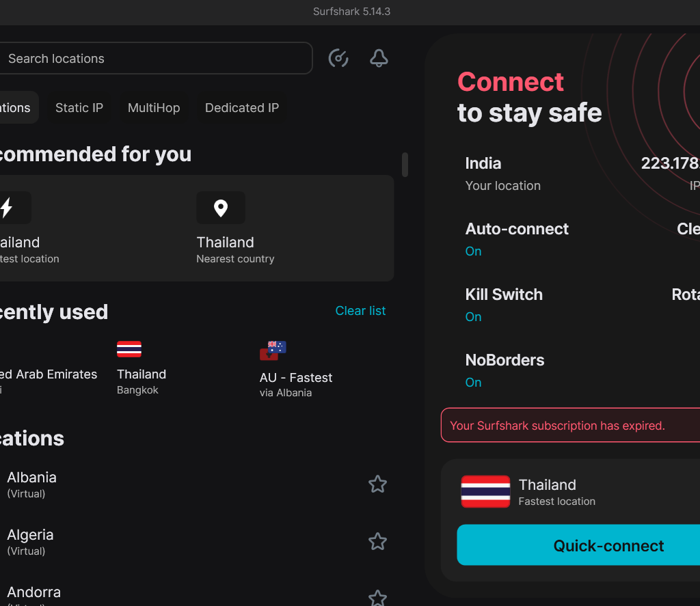Viewport: 700px width, 606px height.
Task: Click the Clear list link
Action: point(360,311)
